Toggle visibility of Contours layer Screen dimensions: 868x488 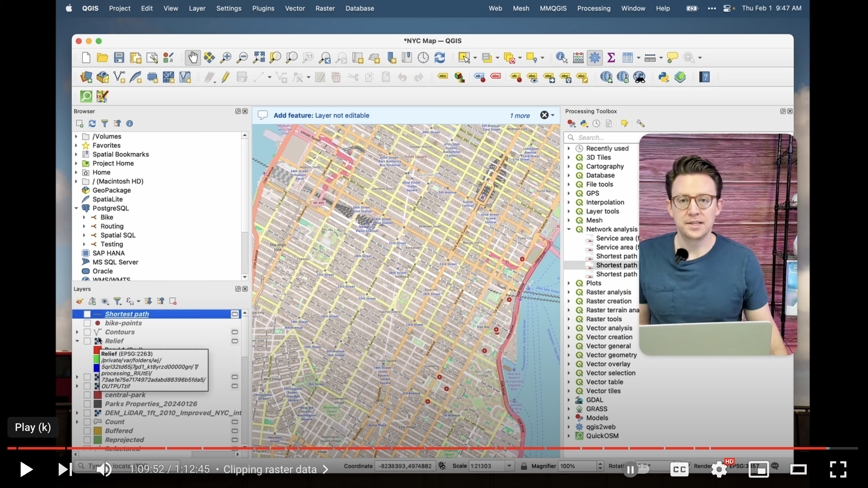[87, 332]
